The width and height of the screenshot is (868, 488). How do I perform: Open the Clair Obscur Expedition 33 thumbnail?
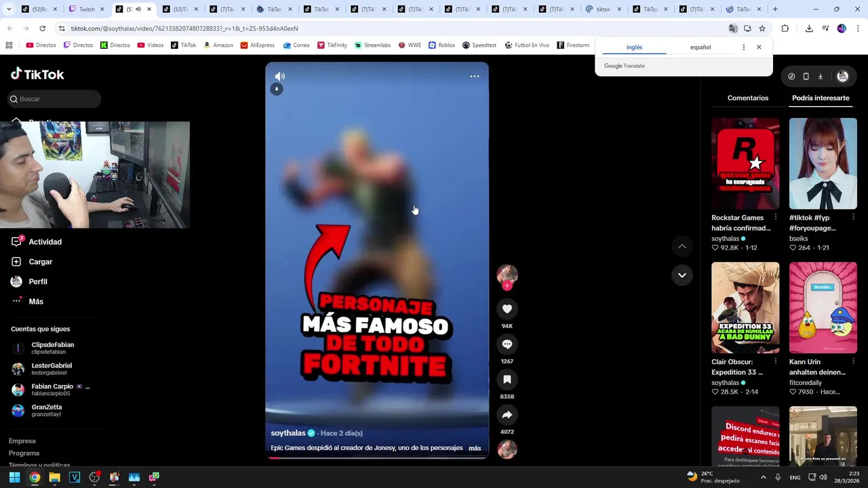point(745,308)
